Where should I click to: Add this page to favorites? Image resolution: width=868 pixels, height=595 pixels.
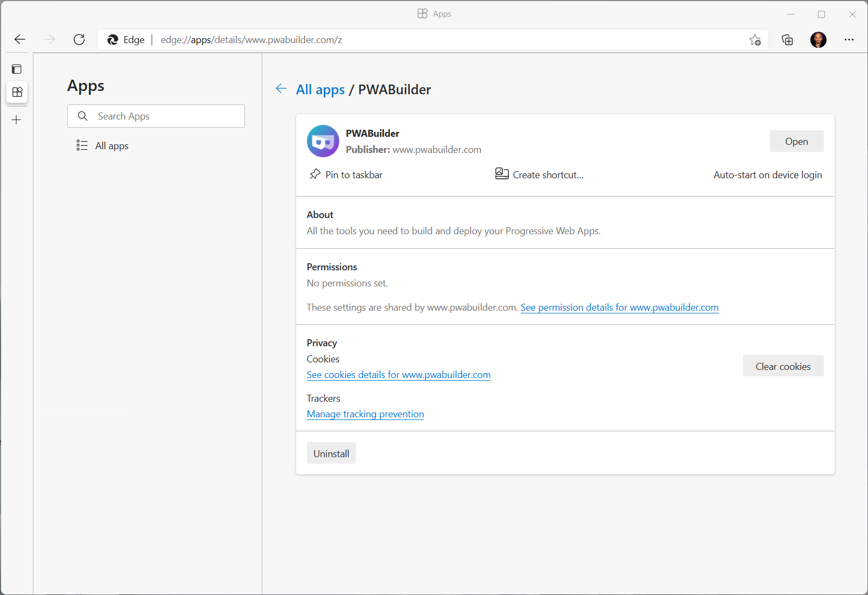755,40
